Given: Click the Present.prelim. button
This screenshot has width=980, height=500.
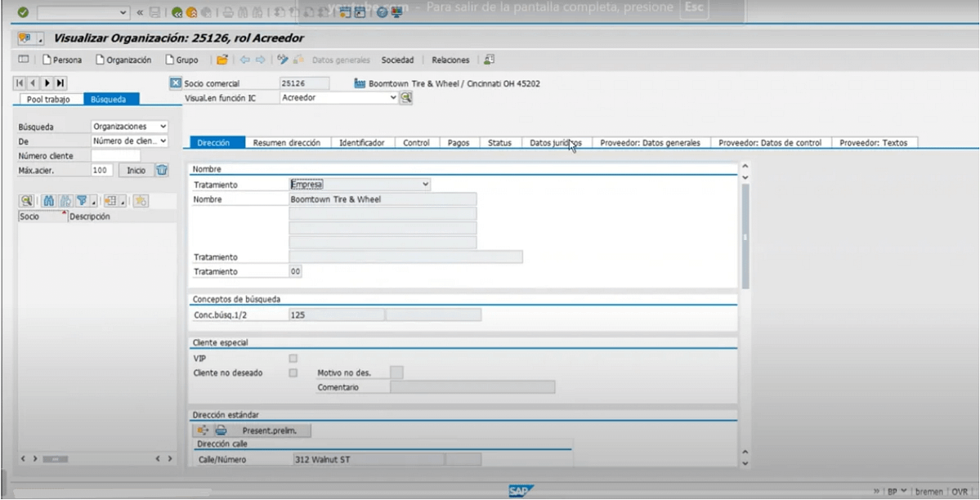Looking at the screenshot, I should (x=270, y=431).
